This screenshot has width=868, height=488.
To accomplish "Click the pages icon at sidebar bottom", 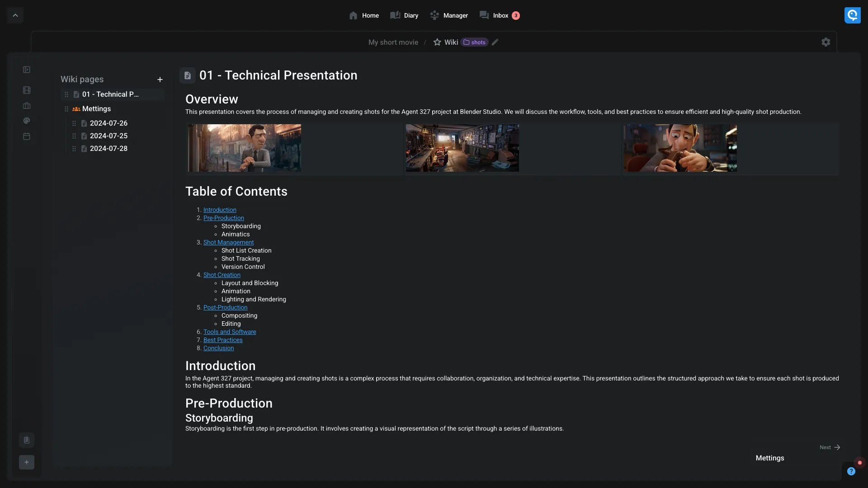I will pos(27,440).
